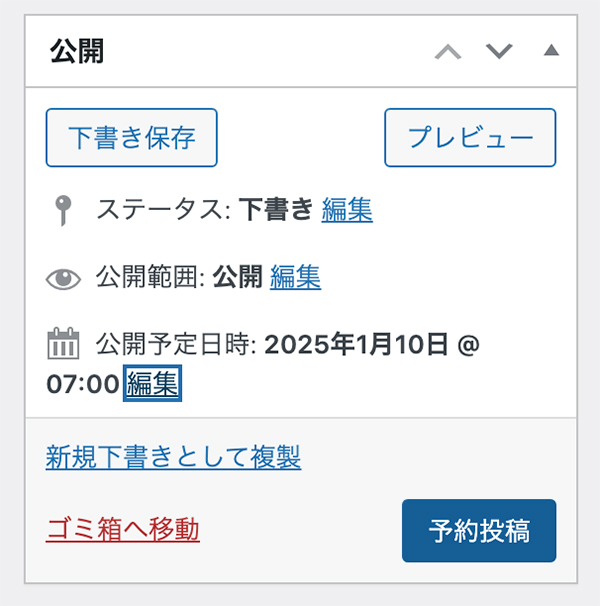Click the bold 公開 visibility value
Screen dimensions: 600x606
tap(238, 277)
